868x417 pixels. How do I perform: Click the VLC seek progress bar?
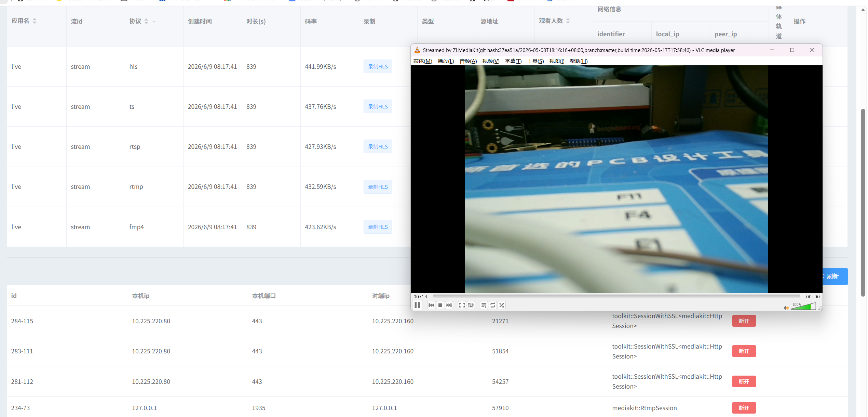(616, 296)
